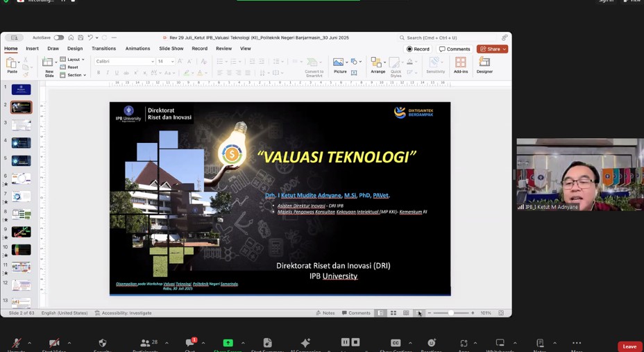The width and height of the screenshot is (644, 352).
Task: Select slide 5 thumbnail
Action: [21, 160]
